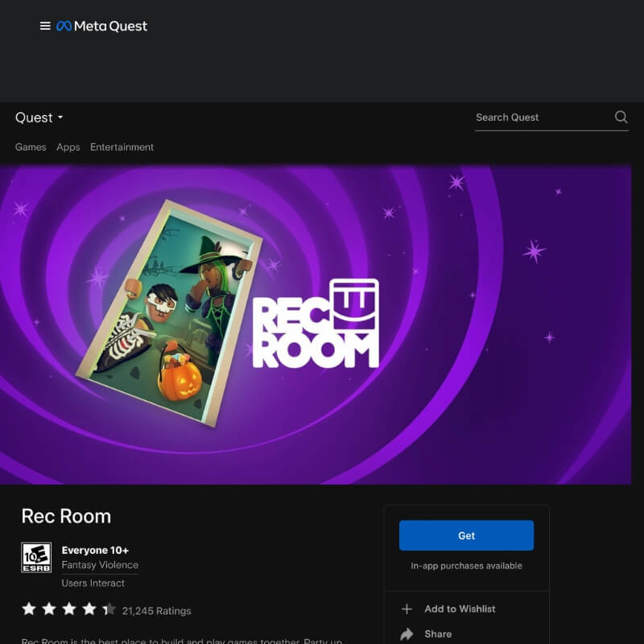Click the first rating star
The width and height of the screenshot is (644, 644).
pyautogui.click(x=29, y=609)
